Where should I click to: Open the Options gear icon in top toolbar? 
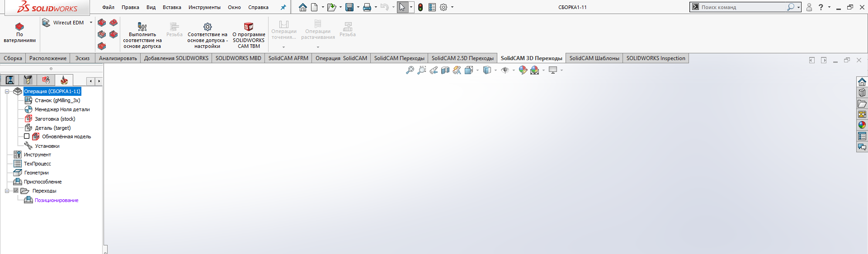point(443,7)
